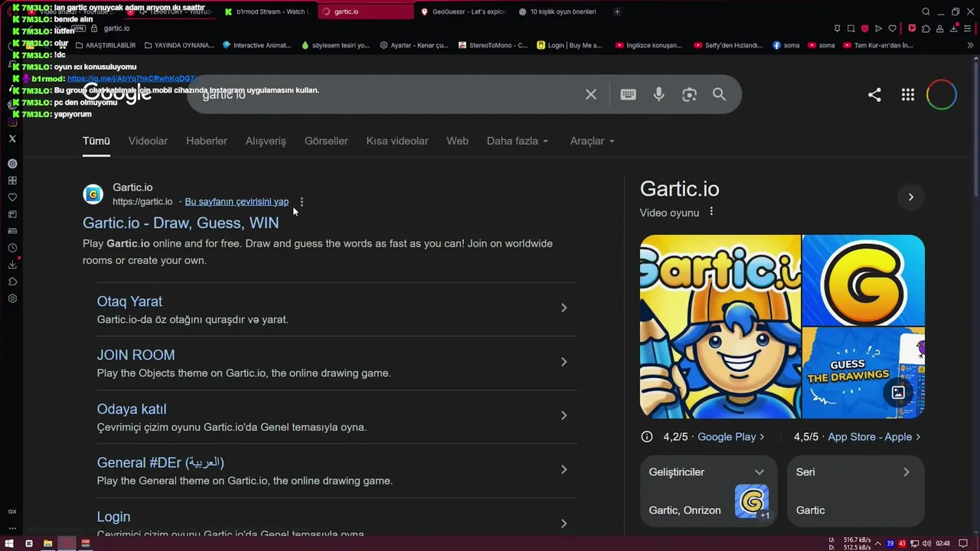View more images in the Gartic.io panel

pos(898,393)
